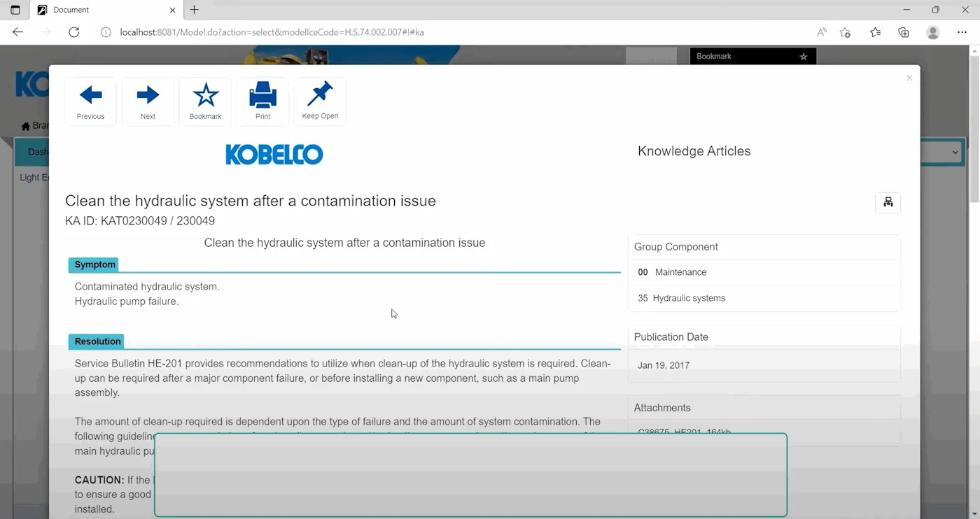Viewport: 980px width, 519px height.
Task: Open browser Favorites list
Action: pos(875,32)
